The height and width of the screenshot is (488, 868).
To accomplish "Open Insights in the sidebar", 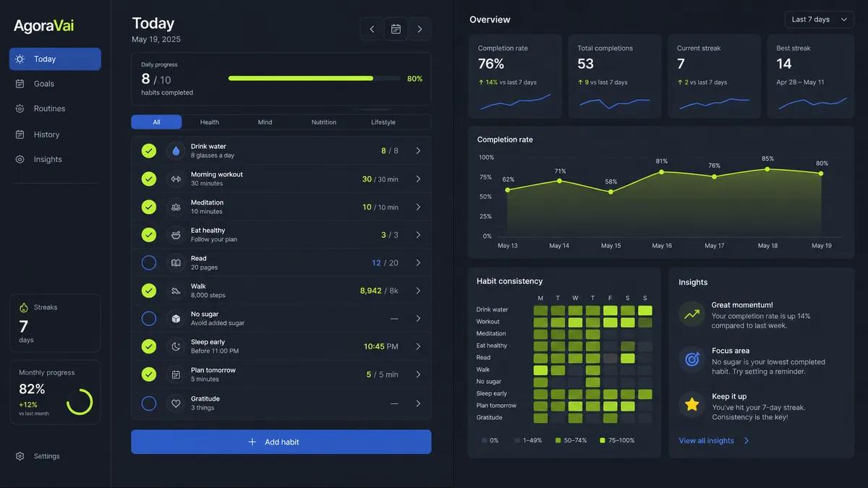I will [x=55, y=159].
